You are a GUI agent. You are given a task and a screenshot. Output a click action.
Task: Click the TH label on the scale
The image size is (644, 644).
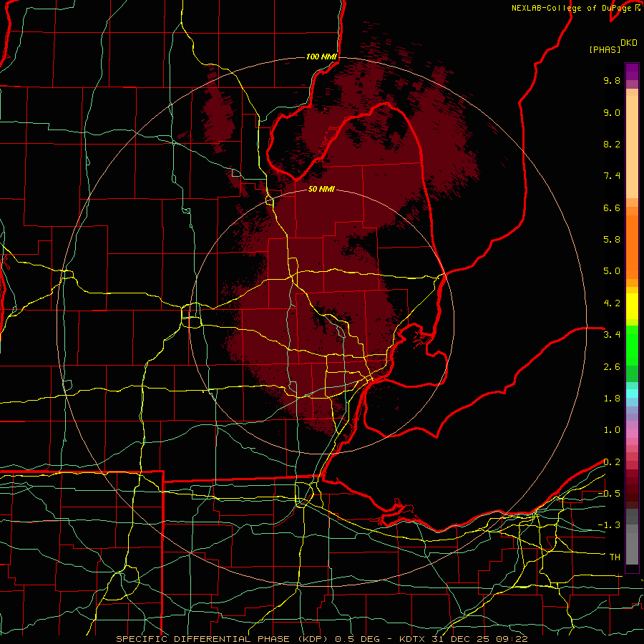point(615,557)
